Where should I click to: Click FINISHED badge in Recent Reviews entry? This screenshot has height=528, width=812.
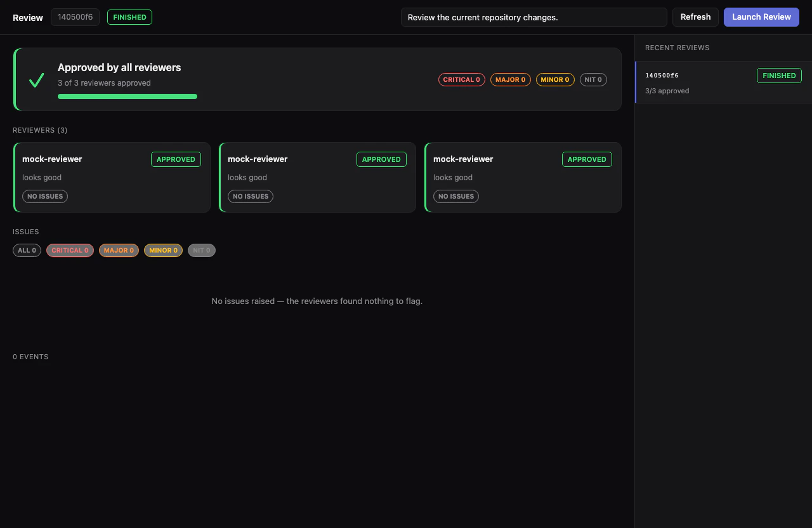pos(779,76)
